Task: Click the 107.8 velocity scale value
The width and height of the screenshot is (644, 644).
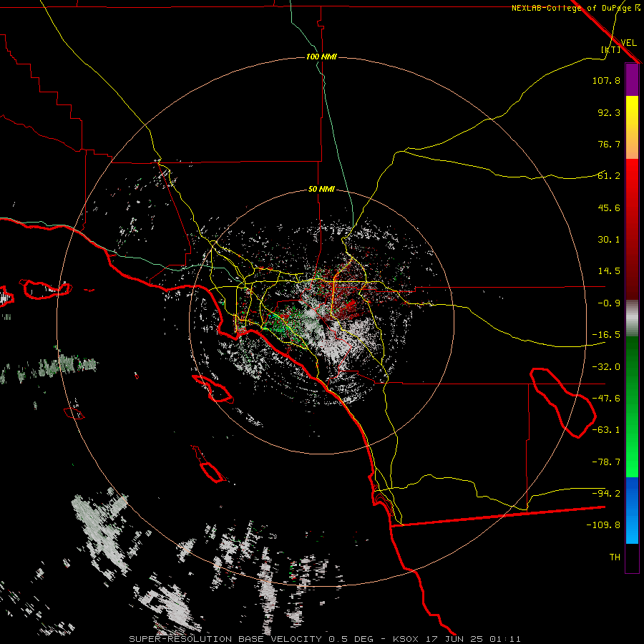Action: [x=606, y=80]
